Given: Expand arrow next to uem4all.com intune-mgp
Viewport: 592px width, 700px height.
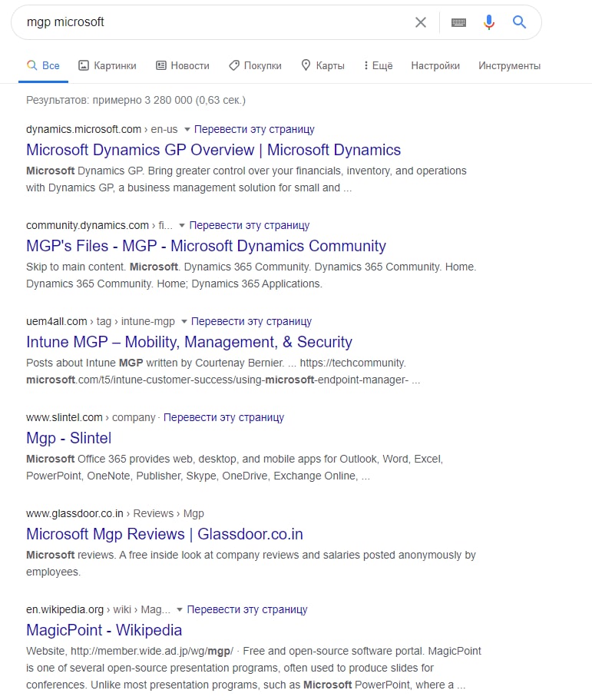Looking at the screenshot, I should [x=184, y=321].
